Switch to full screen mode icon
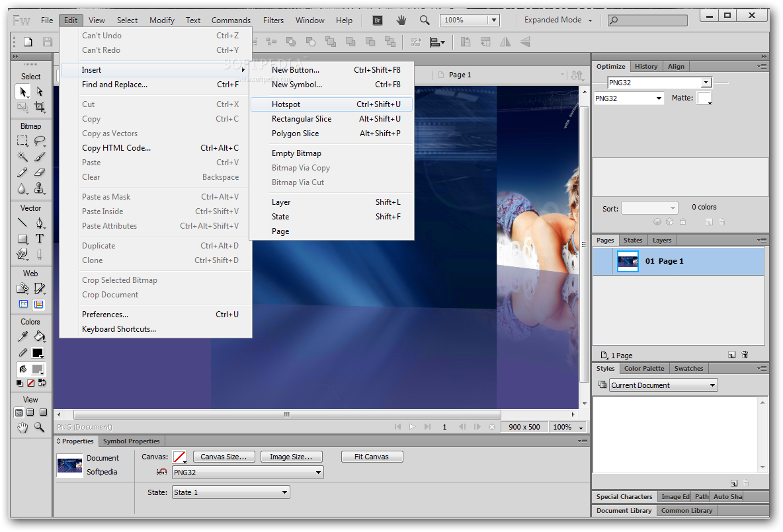 pos(44,412)
